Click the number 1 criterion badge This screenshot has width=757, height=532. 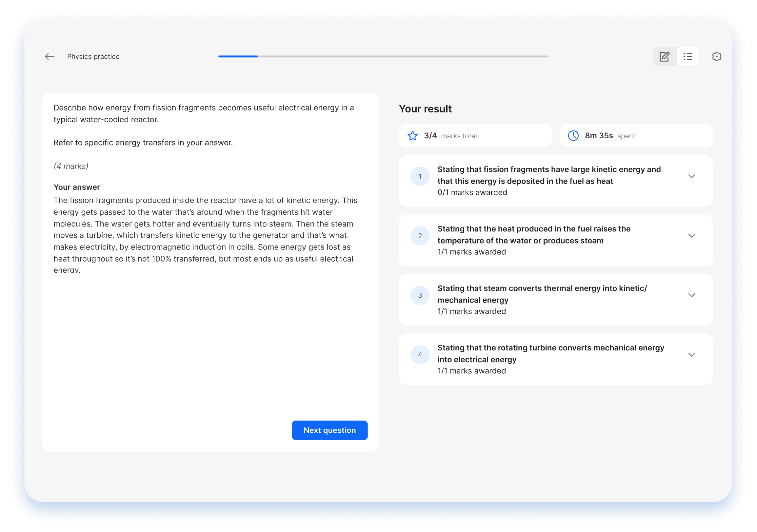420,176
